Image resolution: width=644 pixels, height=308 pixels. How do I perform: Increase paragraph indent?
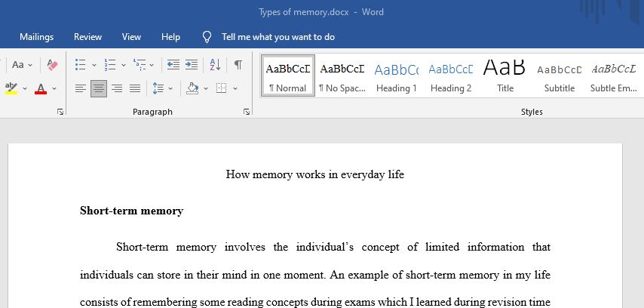click(192, 65)
